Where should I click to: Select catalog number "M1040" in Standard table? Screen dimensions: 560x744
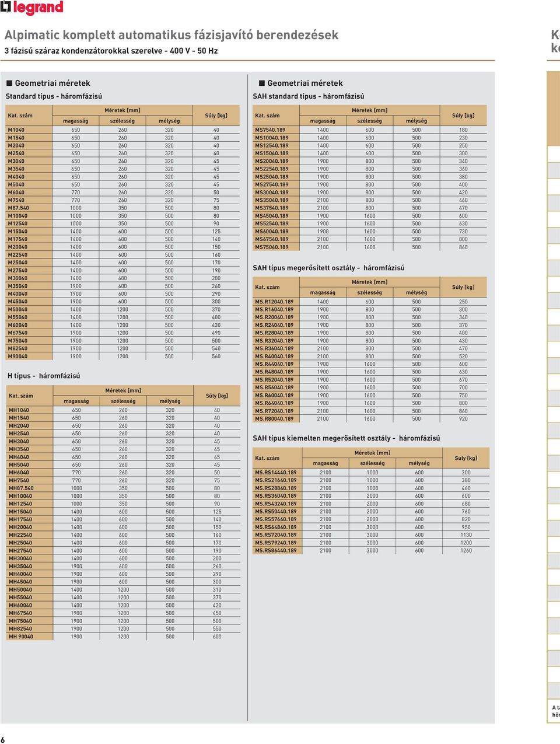click(16, 130)
